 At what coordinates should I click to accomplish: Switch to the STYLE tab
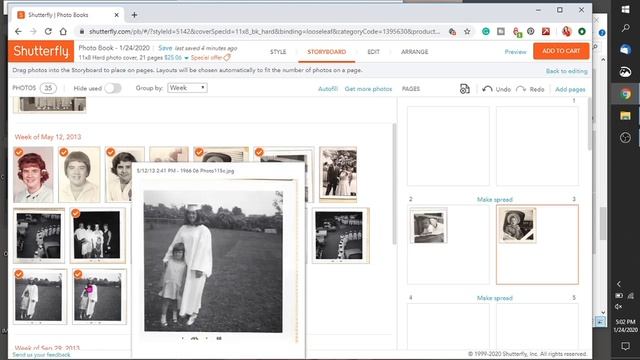(x=278, y=52)
